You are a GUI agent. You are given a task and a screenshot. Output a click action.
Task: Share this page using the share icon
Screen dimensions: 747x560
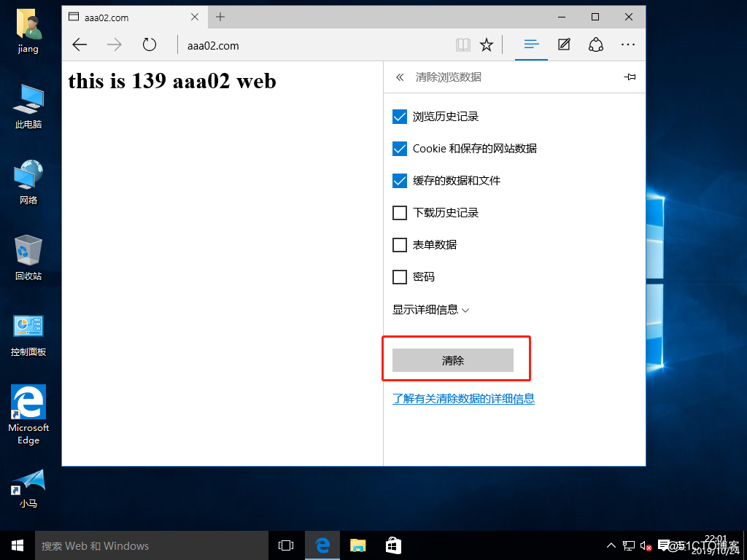[596, 45]
